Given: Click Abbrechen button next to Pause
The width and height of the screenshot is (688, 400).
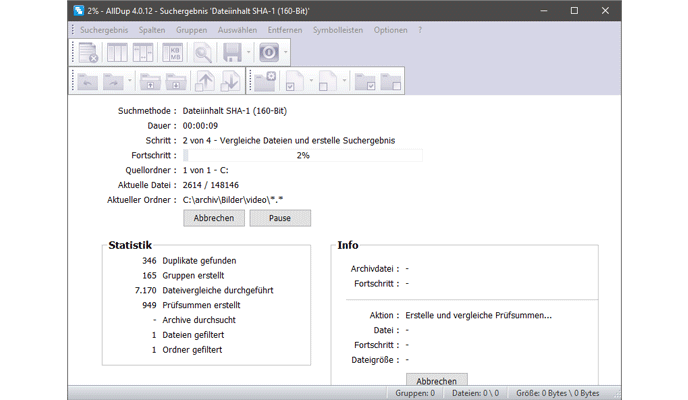Looking at the screenshot, I should pyautogui.click(x=214, y=218).
